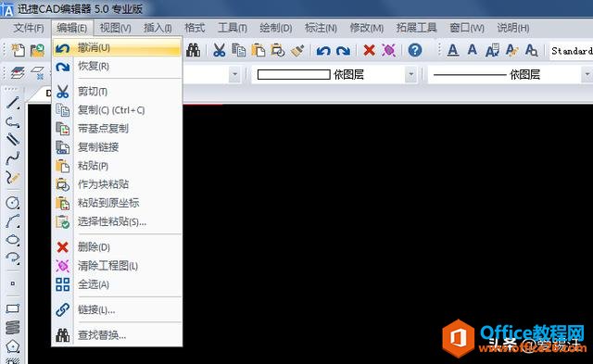
Task: Select the Arc drawing tool
Action: tap(12, 221)
